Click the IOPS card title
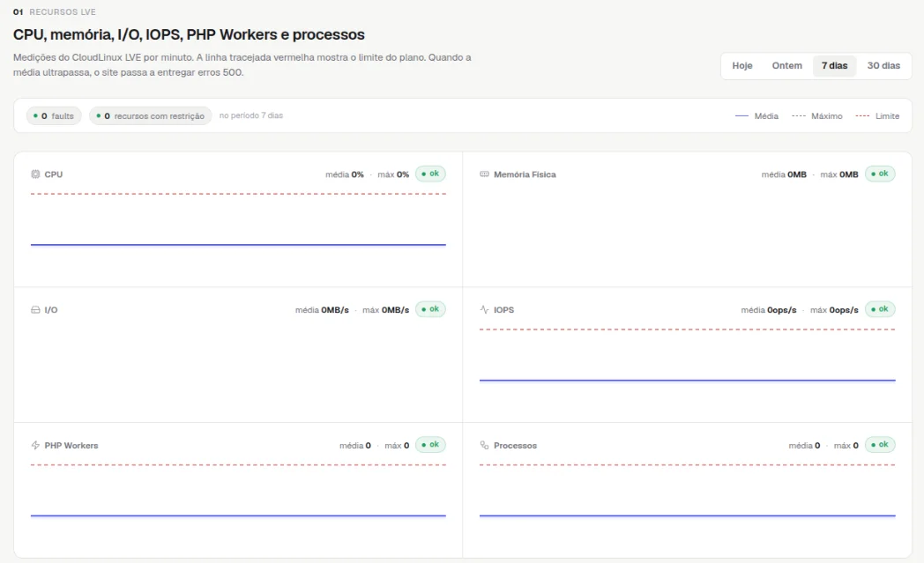Image resolution: width=924 pixels, height=563 pixels. point(503,310)
